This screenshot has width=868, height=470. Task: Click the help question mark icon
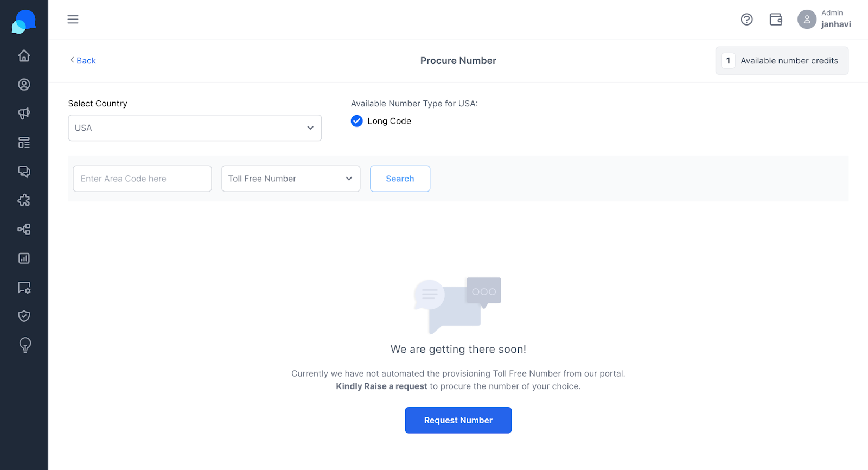(746, 20)
